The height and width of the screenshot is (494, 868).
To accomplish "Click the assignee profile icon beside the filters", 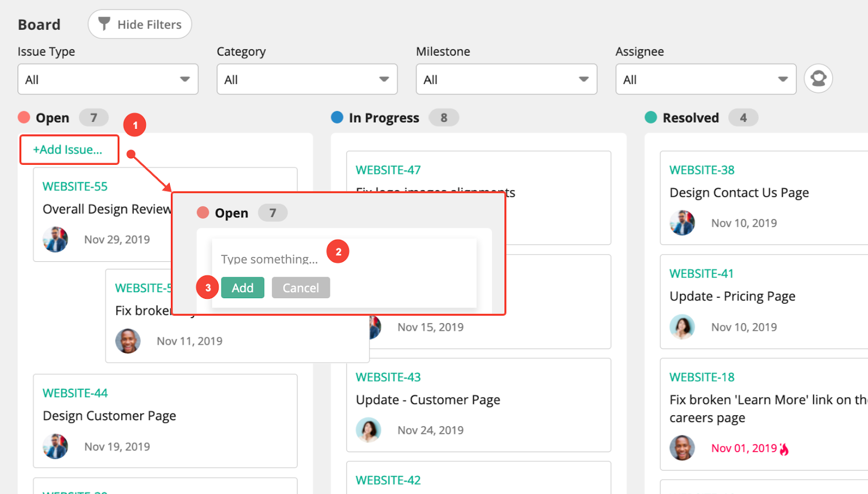I will 818,79.
